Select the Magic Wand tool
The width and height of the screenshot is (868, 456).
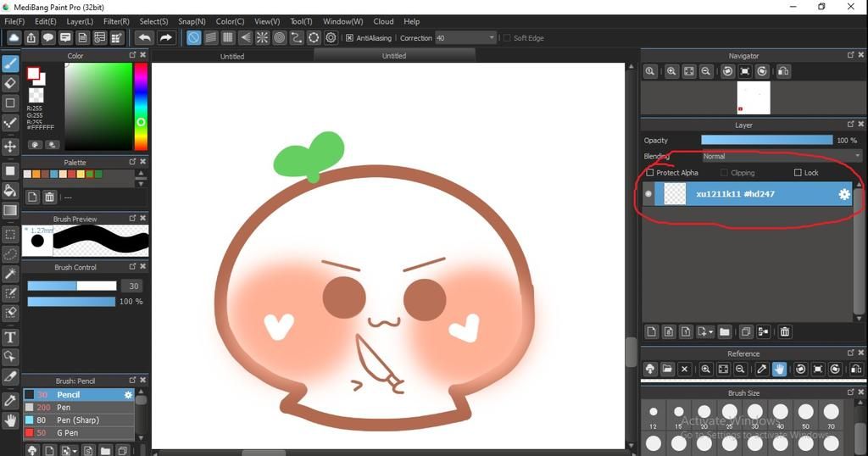10,274
